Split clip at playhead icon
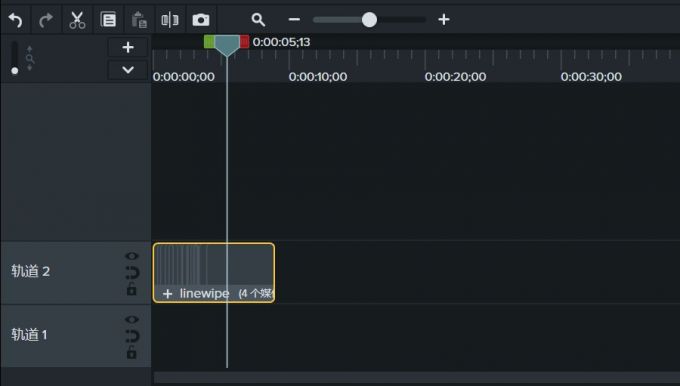The height and width of the screenshot is (386, 680). coord(170,20)
